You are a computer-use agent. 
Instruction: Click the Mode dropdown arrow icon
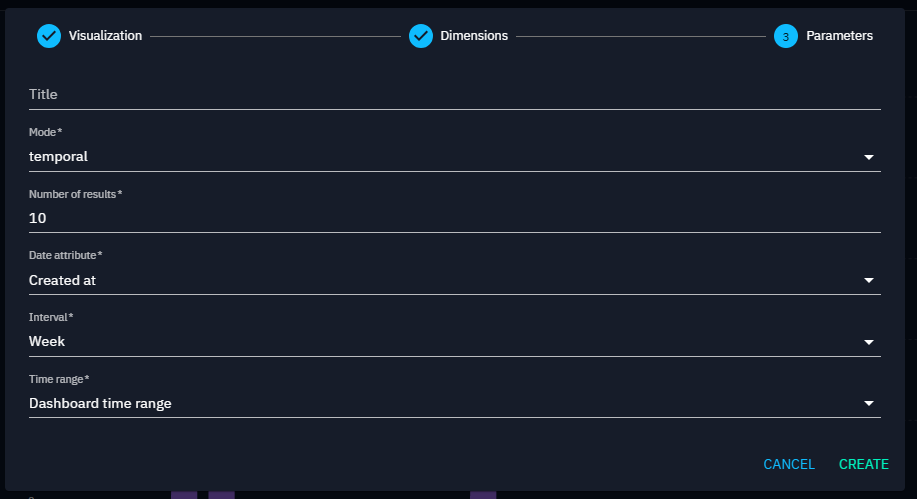coord(868,157)
